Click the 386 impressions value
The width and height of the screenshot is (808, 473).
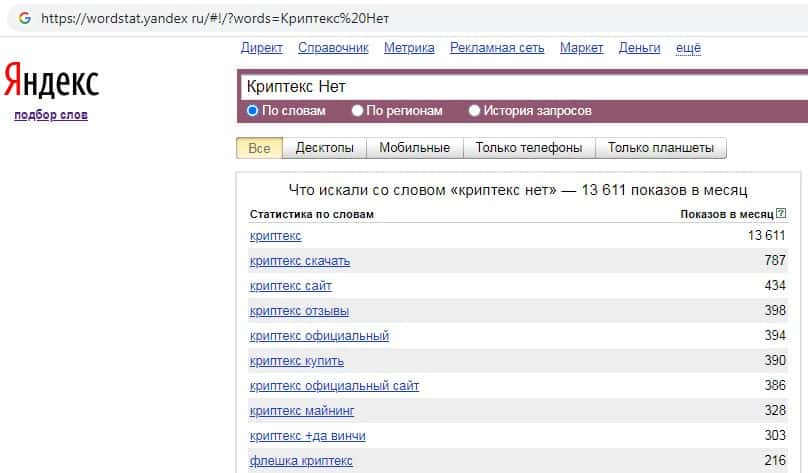tap(775, 385)
